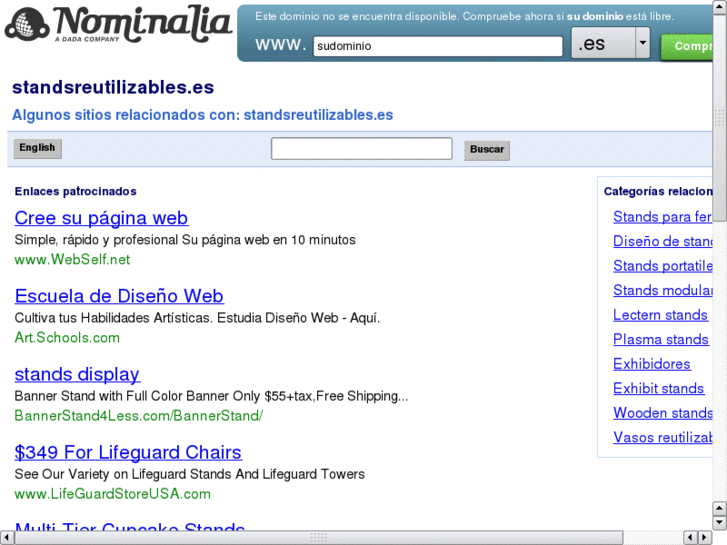Click the 'Enlaces patrocinados' label
727x545 pixels.
[76, 192]
